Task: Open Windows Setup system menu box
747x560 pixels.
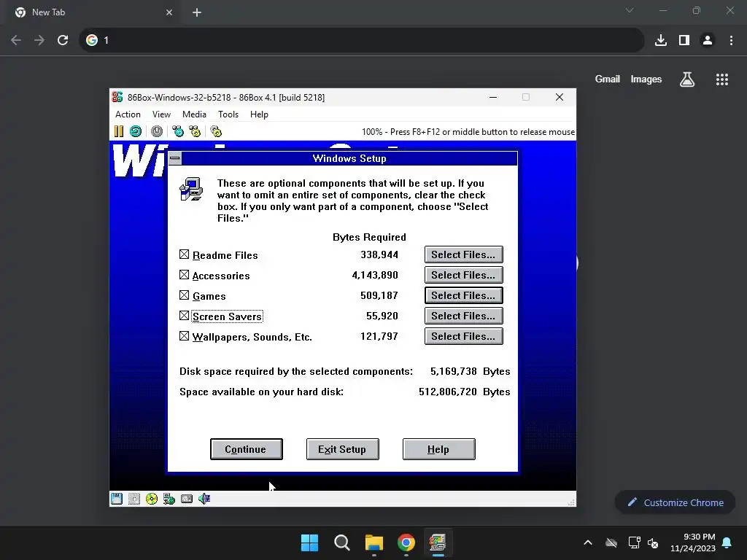Action: pos(175,158)
